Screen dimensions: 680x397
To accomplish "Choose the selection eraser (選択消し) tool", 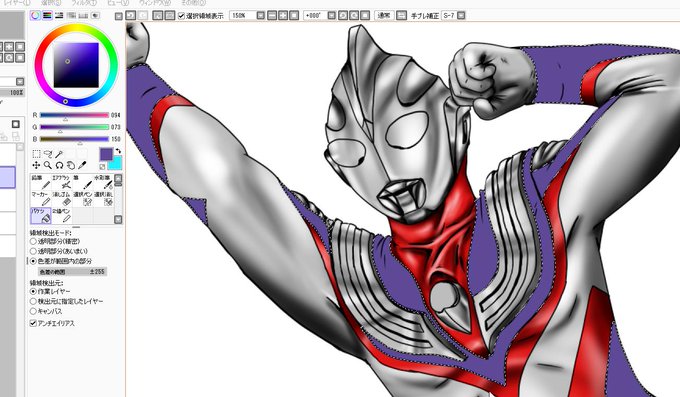I will point(103,199).
